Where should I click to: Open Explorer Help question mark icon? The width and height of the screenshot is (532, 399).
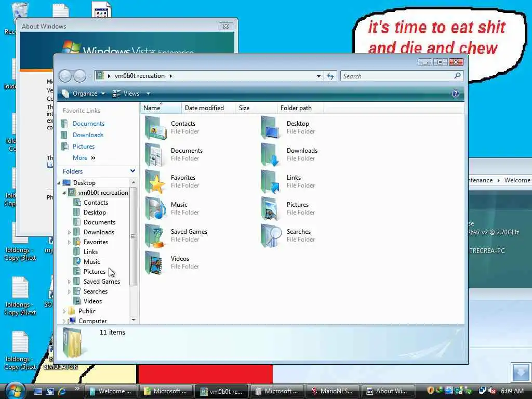tap(455, 94)
